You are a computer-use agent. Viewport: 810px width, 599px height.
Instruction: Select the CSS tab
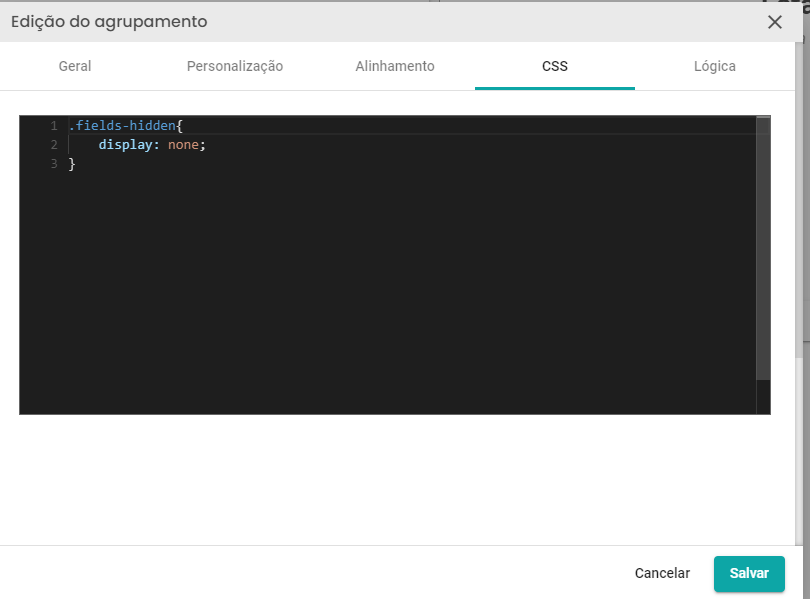coord(555,66)
